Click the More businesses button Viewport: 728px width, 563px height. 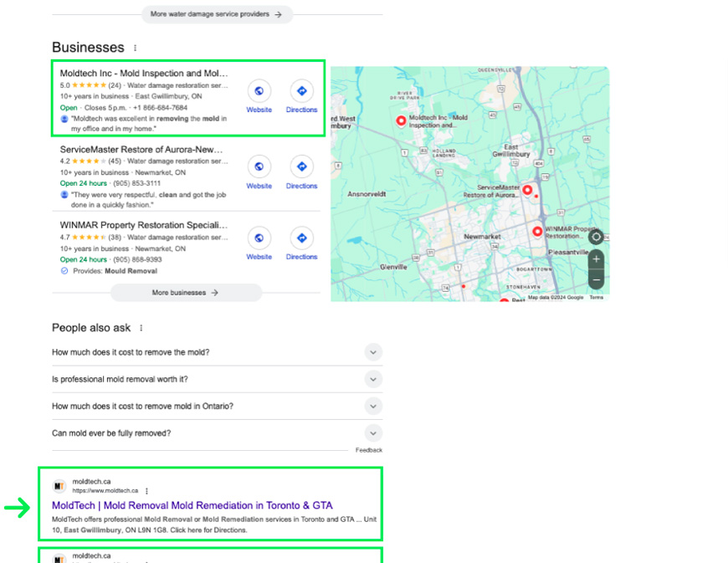click(x=186, y=293)
